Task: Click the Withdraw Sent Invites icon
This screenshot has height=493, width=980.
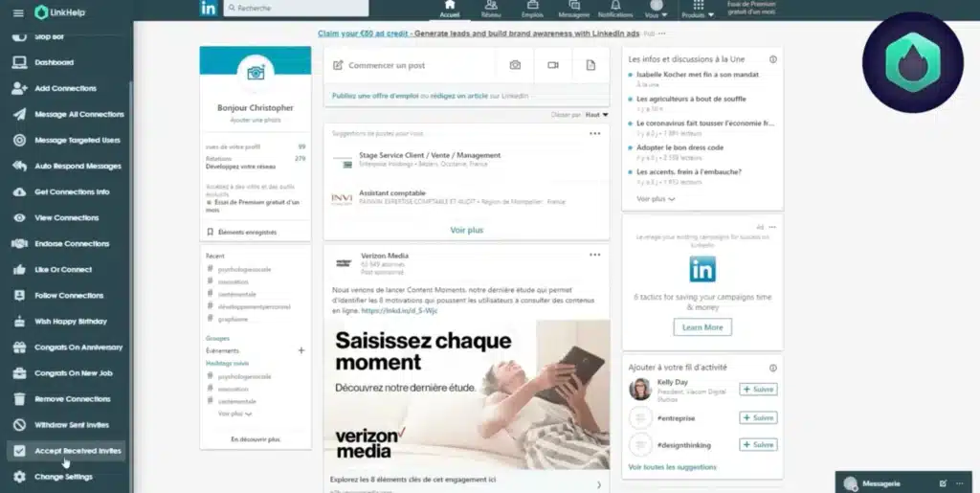Action: 19,425
